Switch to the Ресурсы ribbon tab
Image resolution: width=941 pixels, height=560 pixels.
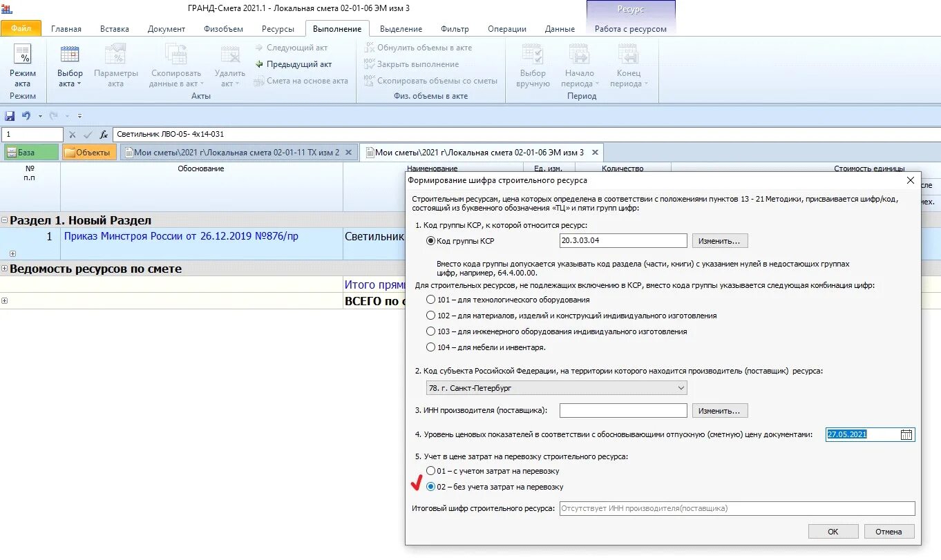278,29
